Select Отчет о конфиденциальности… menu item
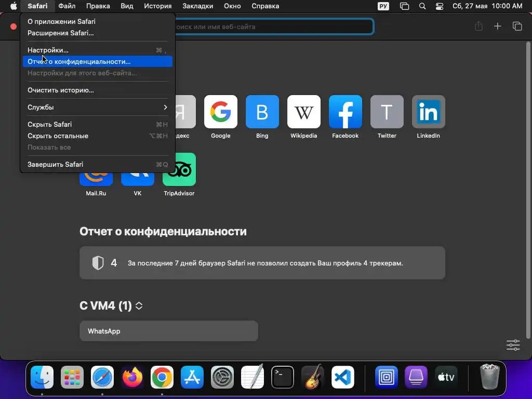 pos(97,61)
